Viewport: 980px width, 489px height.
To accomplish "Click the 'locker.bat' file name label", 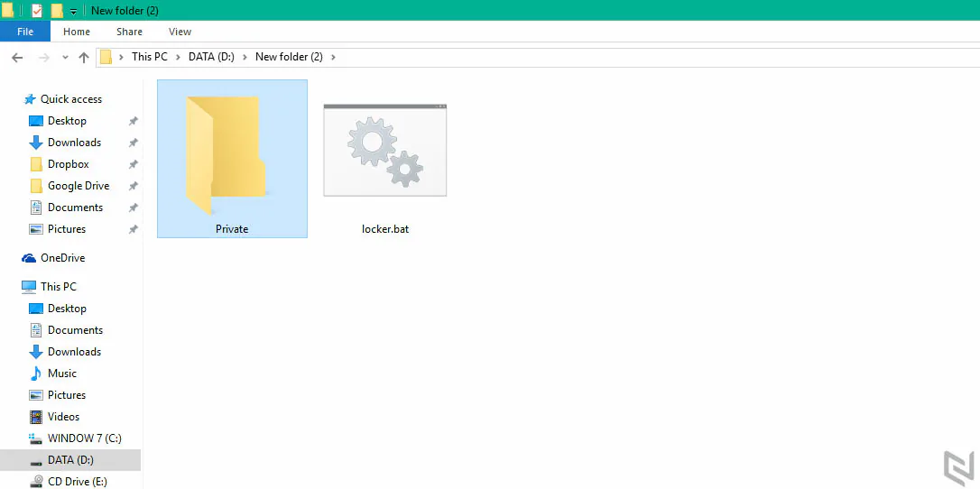I will (x=385, y=229).
